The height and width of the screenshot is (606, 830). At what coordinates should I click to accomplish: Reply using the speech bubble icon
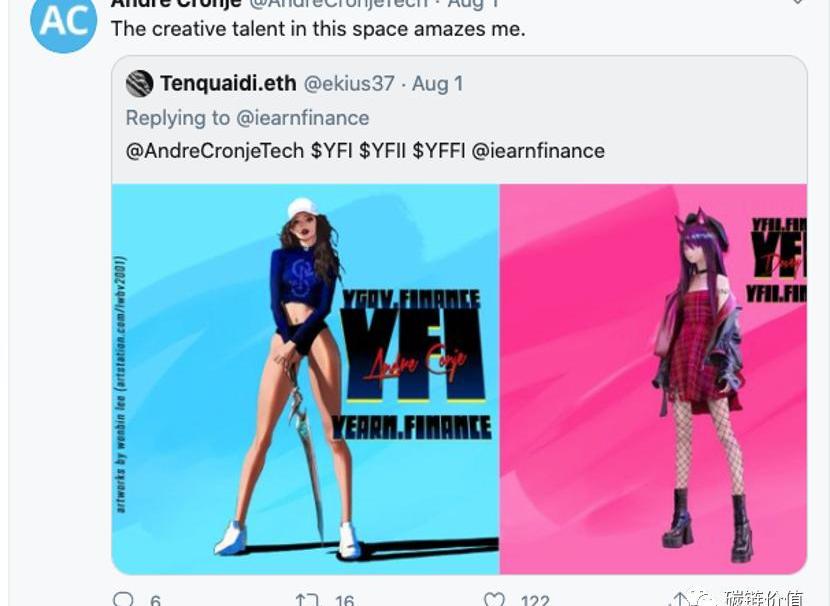[124, 599]
